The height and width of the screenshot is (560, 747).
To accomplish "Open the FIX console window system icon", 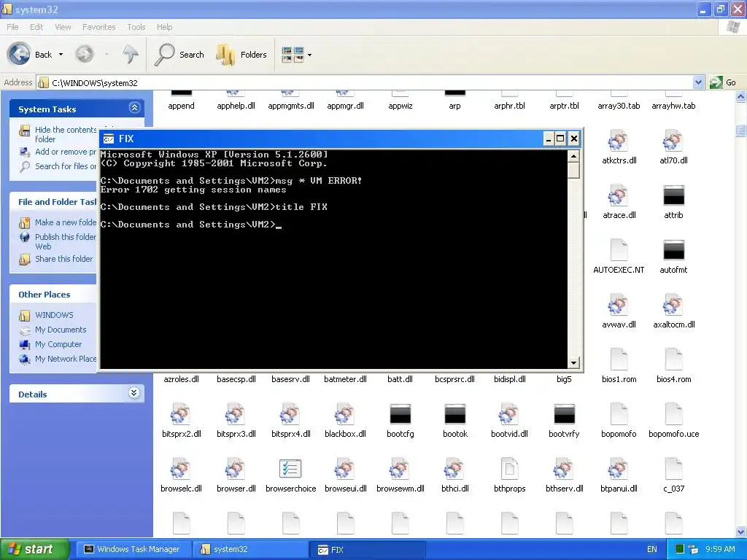I will pyautogui.click(x=109, y=139).
